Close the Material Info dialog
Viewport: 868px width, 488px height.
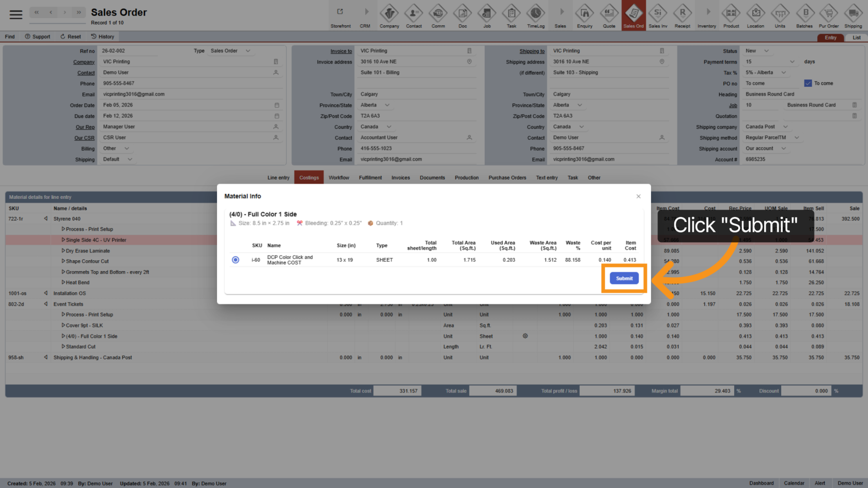point(639,196)
